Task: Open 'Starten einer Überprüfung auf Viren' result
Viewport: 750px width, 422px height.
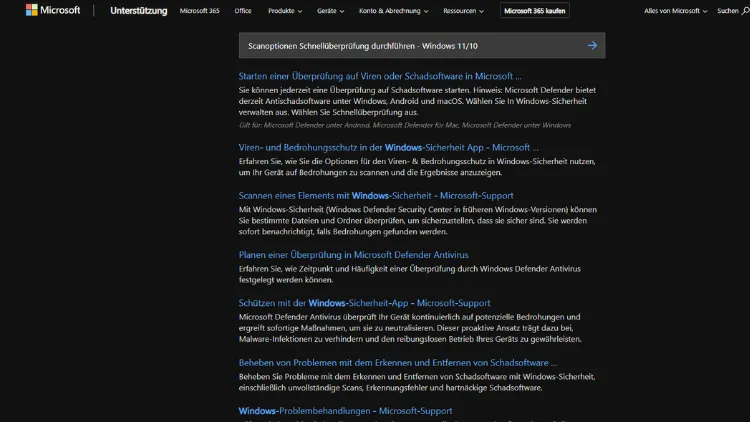Action: pyautogui.click(x=380, y=76)
